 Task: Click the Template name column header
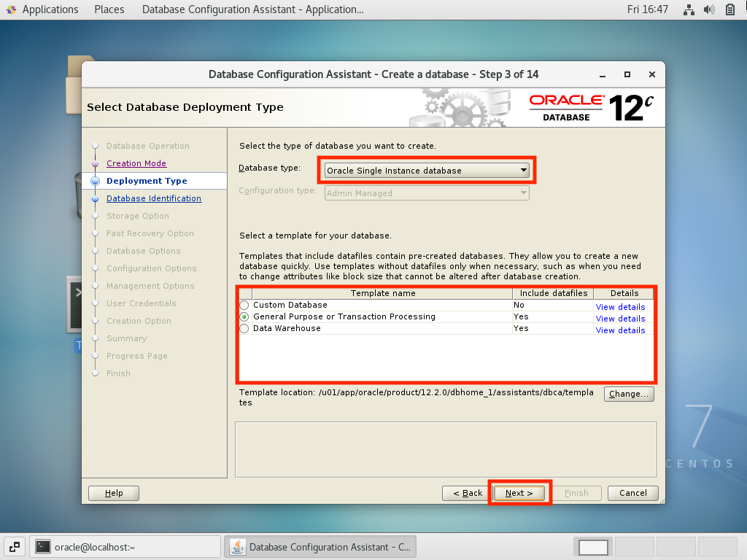(382, 293)
